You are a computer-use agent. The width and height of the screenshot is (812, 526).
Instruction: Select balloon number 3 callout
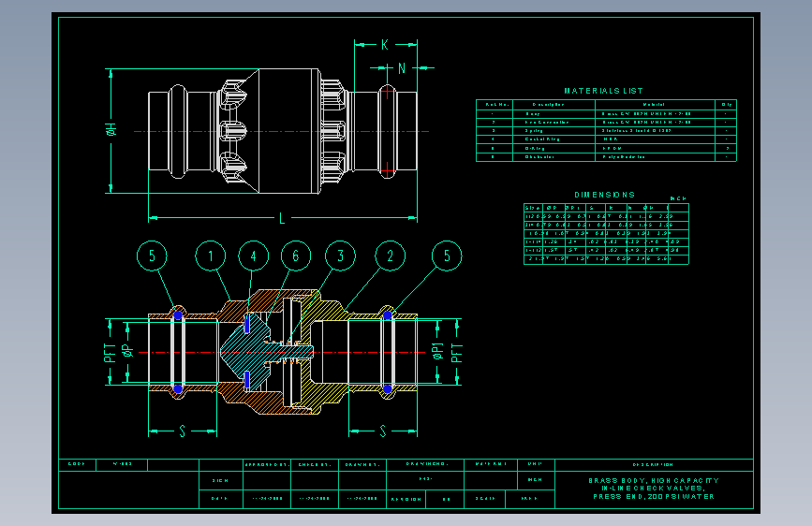coord(340,256)
